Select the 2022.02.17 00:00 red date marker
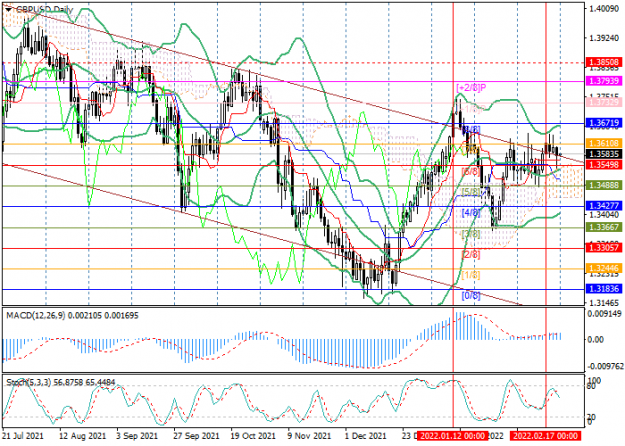The height and width of the screenshot is (446, 625). coord(546,436)
